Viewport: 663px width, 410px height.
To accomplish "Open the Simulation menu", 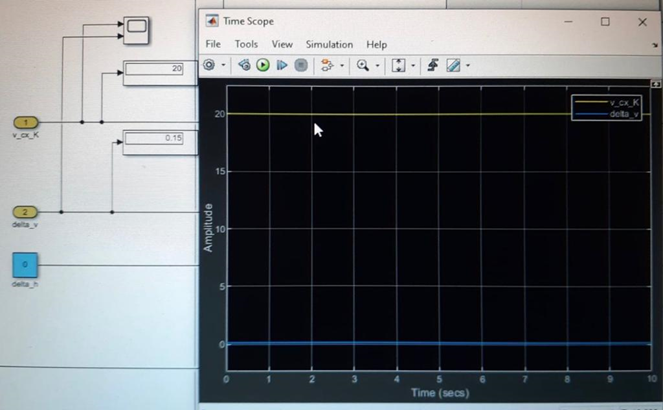I will 329,44.
